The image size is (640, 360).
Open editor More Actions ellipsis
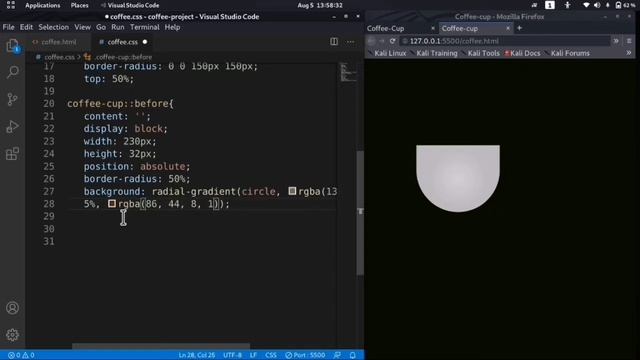point(351,42)
